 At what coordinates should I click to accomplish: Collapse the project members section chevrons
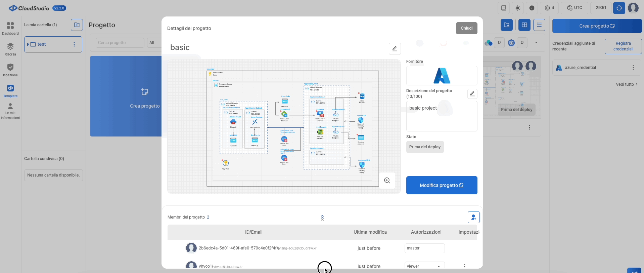tap(322, 218)
